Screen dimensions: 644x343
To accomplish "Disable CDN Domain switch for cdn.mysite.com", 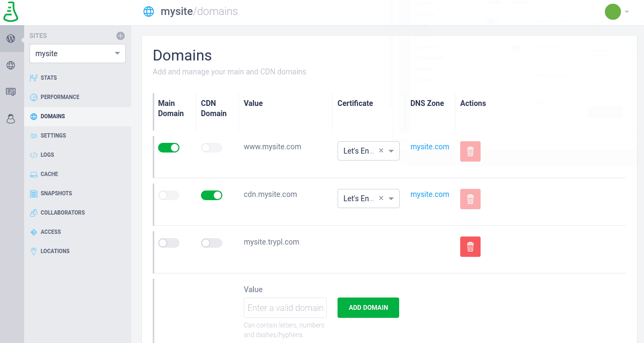I will click(x=212, y=195).
